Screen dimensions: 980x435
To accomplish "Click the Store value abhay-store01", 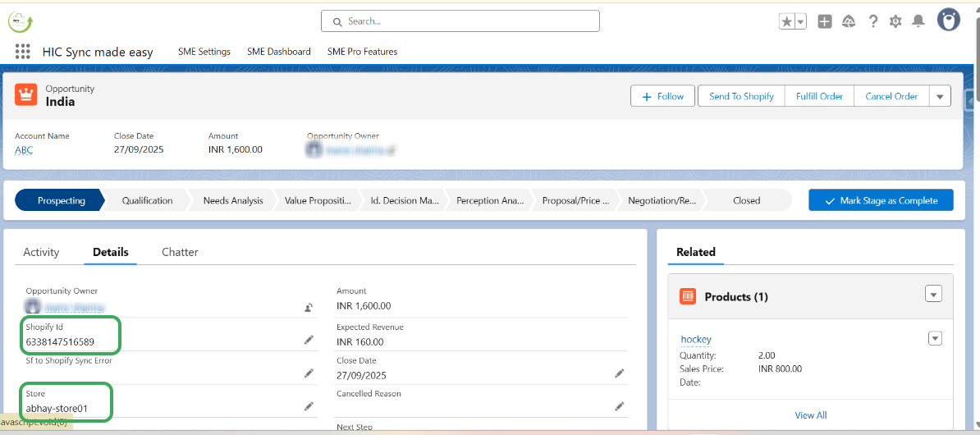I will tap(57, 408).
